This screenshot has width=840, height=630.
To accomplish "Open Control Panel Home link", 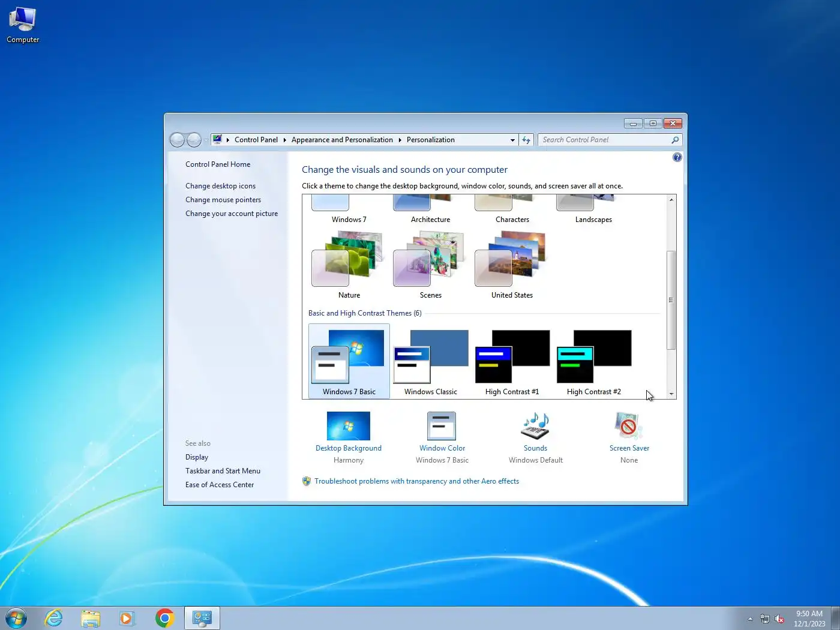I will tap(218, 164).
